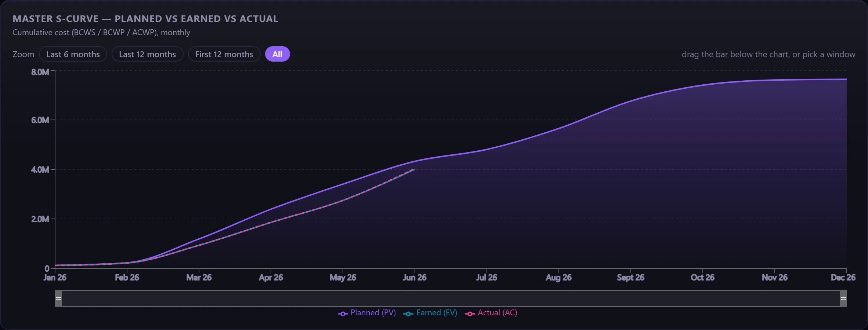Click the end of Earned/Actual line at Jun 26
Viewport: 868px width, 330px height.
point(414,169)
